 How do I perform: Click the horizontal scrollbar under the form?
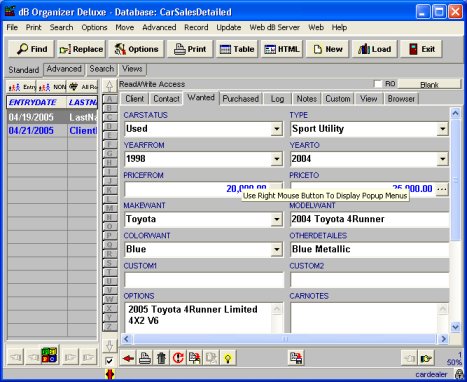point(285,339)
